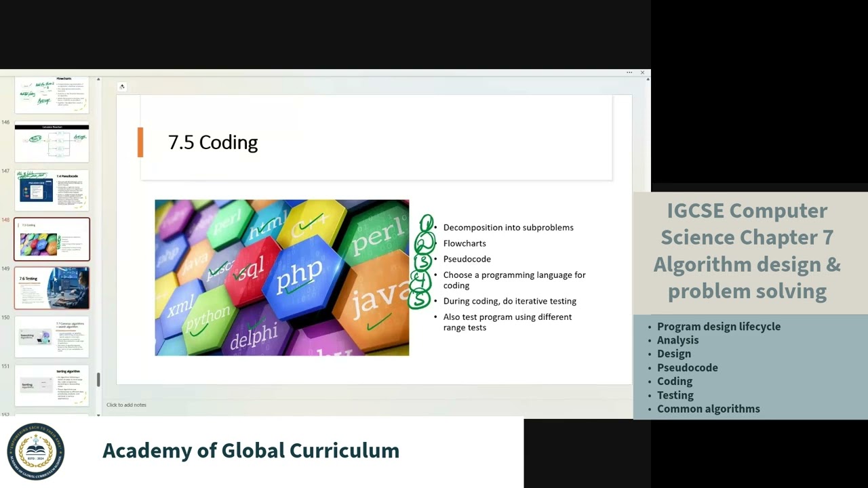The height and width of the screenshot is (488, 868).
Task: Click 'Also test program using different range tests'
Action: pyautogui.click(x=507, y=322)
